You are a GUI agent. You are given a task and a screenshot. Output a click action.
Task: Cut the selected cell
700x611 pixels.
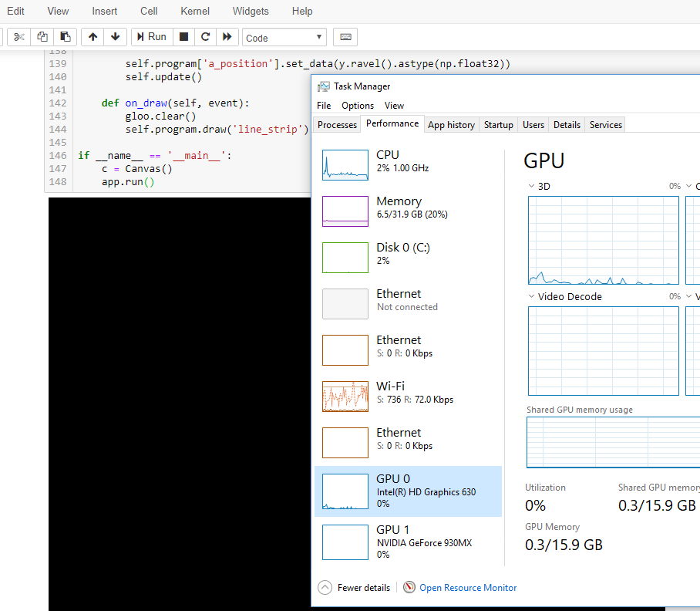[x=19, y=36]
